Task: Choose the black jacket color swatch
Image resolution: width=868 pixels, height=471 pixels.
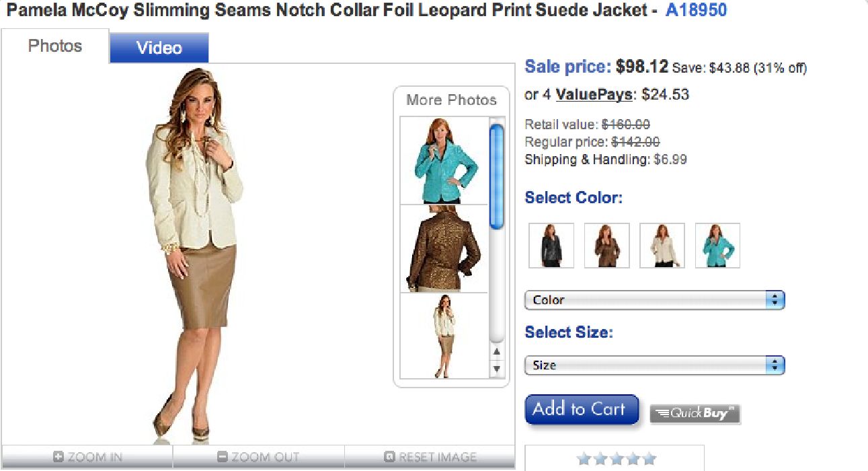Action: 551,246
